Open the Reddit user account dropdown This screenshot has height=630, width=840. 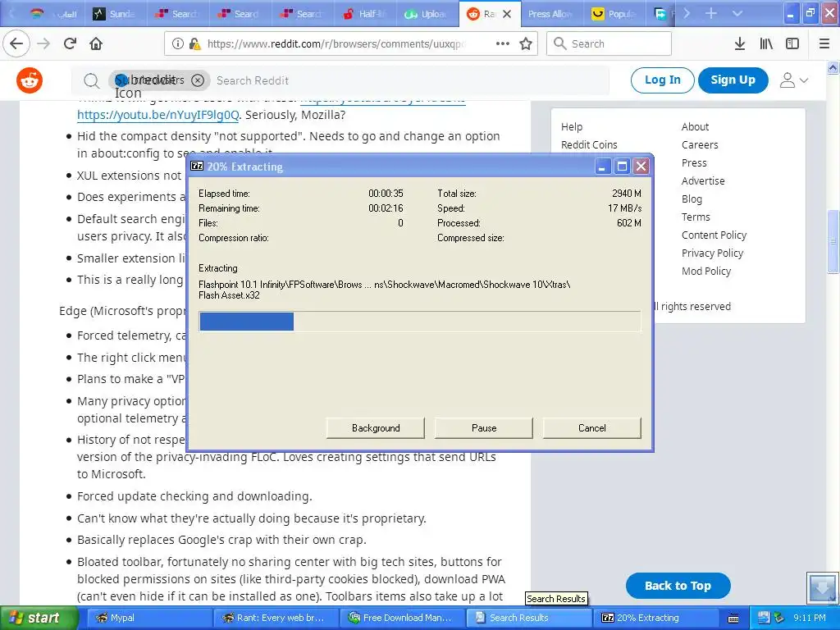pos(793,80)
